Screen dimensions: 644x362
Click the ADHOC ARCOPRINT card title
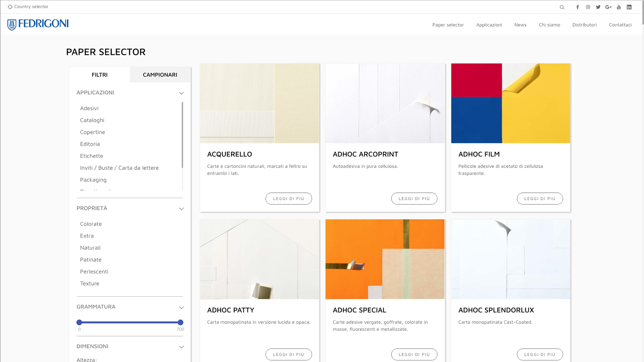(x=365, y=154)
